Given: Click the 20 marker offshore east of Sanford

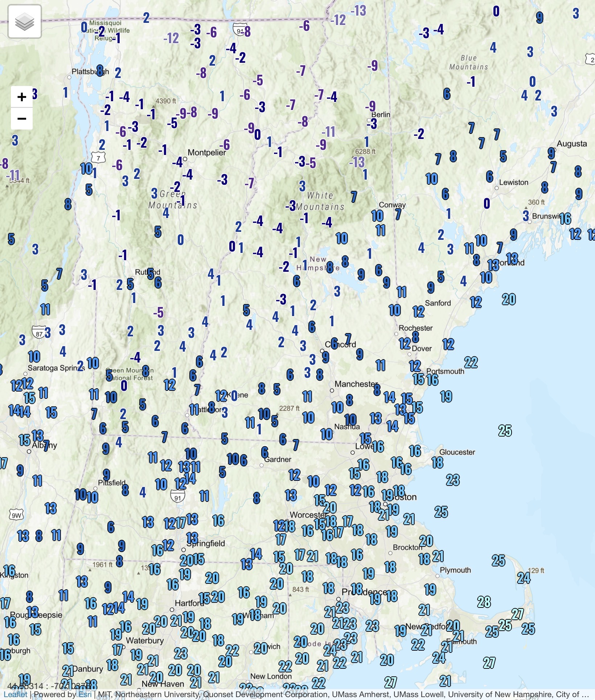Looking at the screenshot, I should click(509, 299).
